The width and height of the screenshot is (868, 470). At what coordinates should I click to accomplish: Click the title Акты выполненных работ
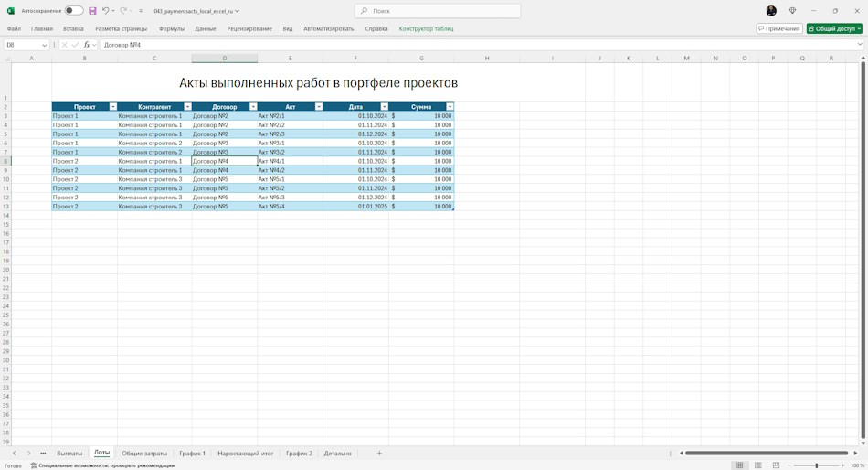tap(318, 83)
